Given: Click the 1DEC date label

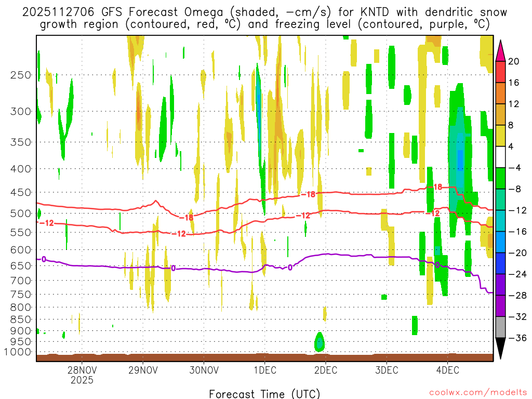Looking at the screenshot, I should click(265, 370).
